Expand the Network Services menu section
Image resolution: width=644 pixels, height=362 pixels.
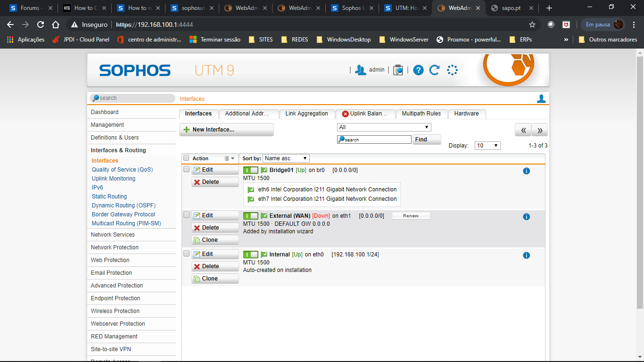click(x=132, y=235)
